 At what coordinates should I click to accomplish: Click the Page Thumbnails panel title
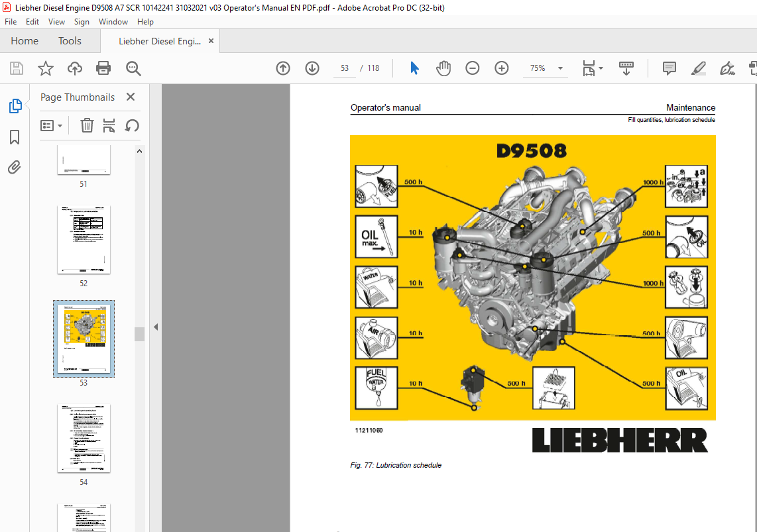[x=78, y=97]
